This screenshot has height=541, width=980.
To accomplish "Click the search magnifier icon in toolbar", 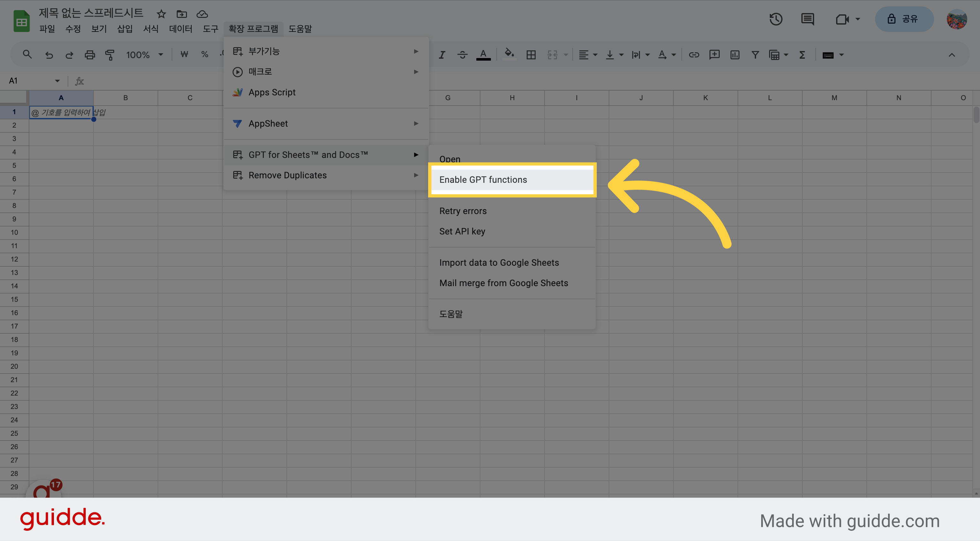I will click(x=27, y=55).
